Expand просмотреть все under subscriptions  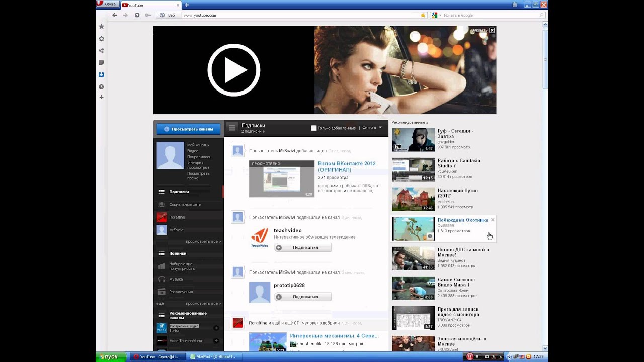[203, 241]
